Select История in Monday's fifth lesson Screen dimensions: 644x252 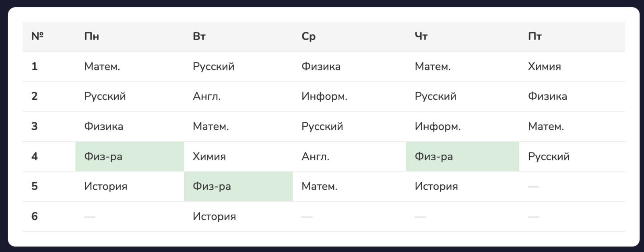coord(105,186)
